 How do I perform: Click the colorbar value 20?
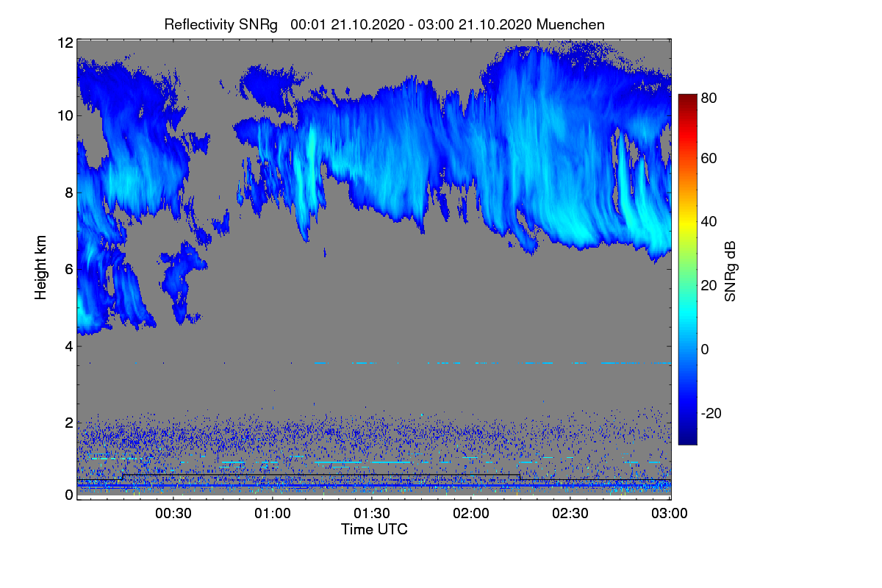pos(709,285)
